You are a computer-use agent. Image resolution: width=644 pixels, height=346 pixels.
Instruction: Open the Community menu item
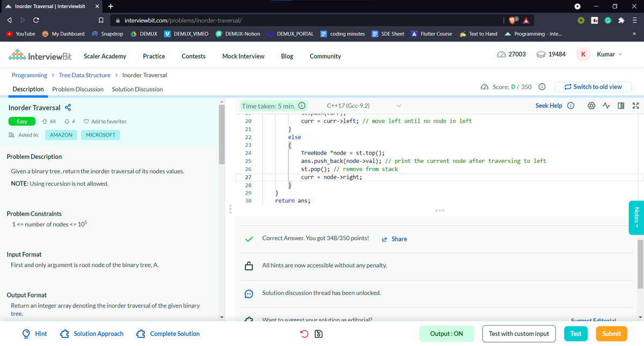[325, 56]
